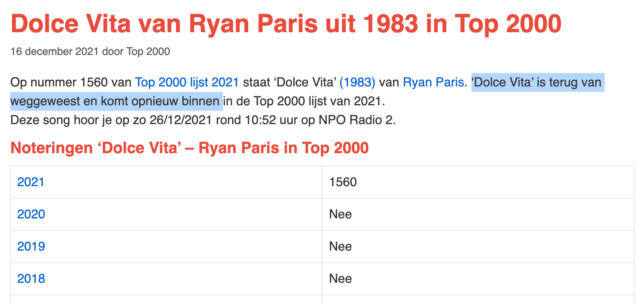This screenshot has width=644, height=304.
Task: Click the 2018 year link
Action: [x=31, y=278]
